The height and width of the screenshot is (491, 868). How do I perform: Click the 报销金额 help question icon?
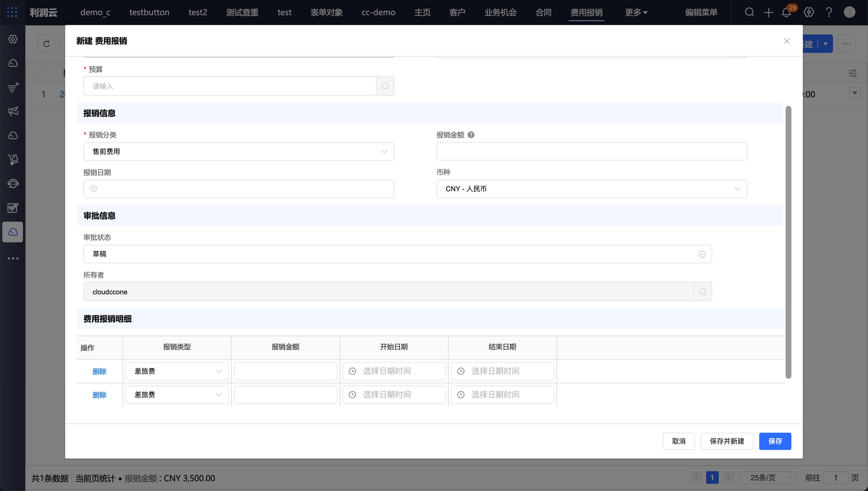click(x=471, y=135)
